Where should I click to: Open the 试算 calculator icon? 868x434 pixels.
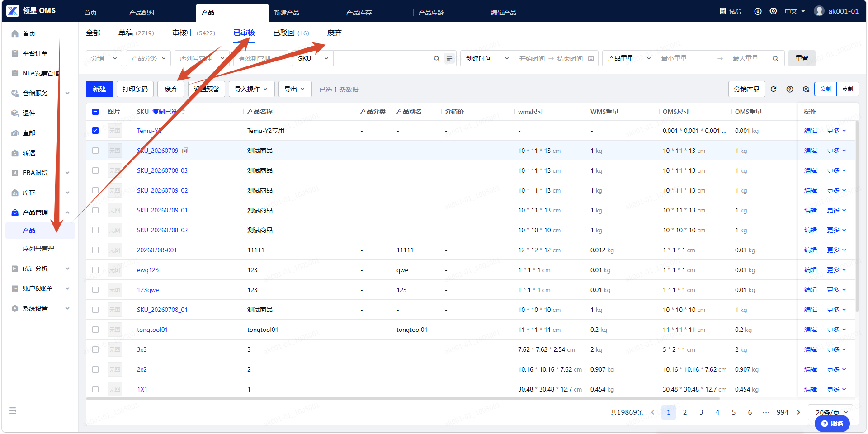723,11
